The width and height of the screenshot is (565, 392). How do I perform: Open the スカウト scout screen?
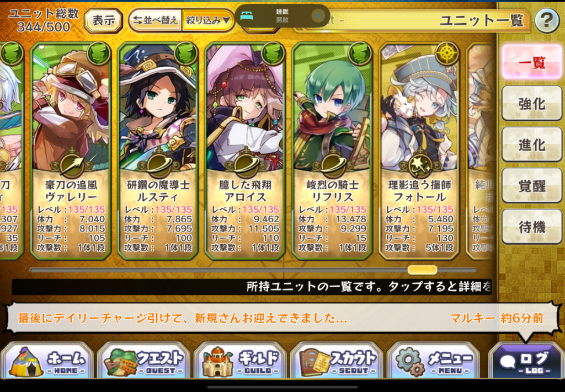[337, 361]
